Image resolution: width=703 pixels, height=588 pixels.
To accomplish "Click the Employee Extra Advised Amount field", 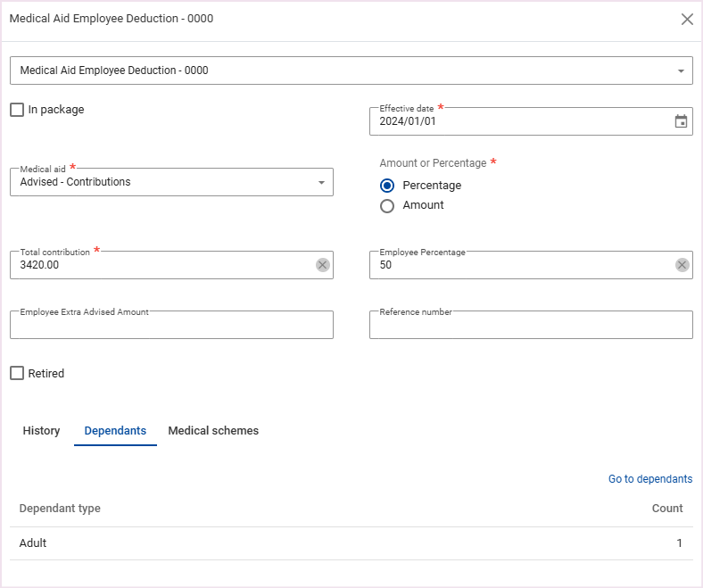I will coord(171,326).
